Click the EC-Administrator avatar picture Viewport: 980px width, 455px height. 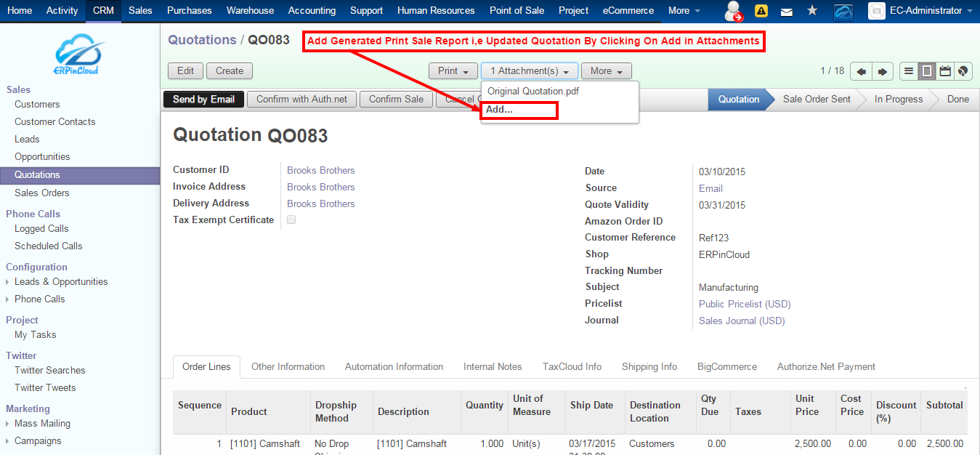[x=876, y=11]
